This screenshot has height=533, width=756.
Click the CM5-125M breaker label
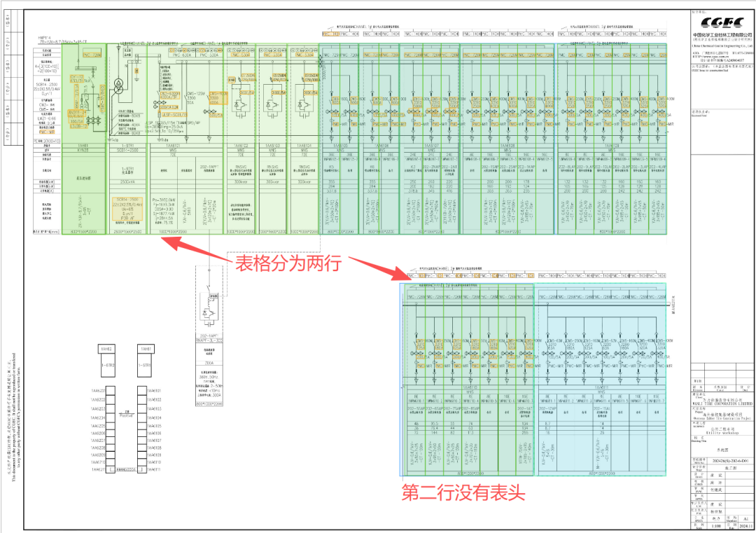click(196, 94)
